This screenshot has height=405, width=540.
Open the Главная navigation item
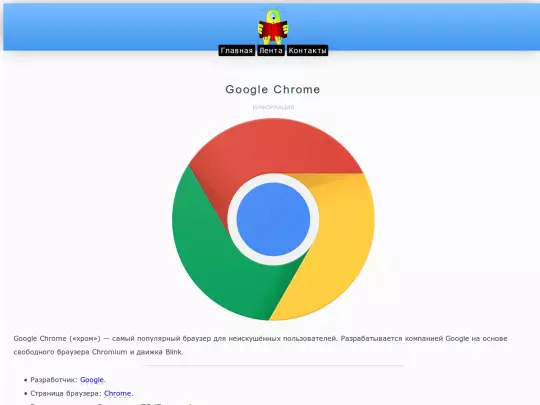click(237, 51)
